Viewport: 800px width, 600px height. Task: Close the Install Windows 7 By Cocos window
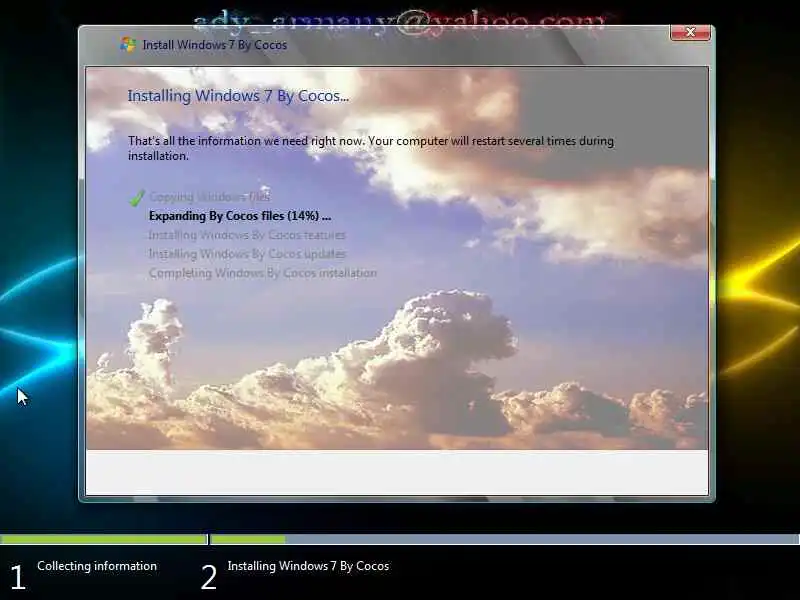[x=690, y=32]
